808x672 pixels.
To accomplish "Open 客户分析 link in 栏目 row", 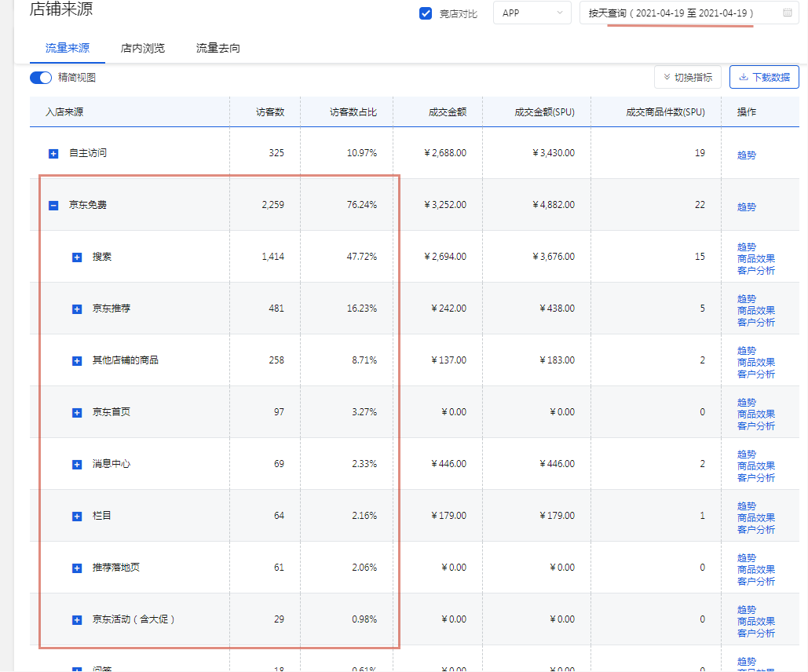I will coord(756,530).
